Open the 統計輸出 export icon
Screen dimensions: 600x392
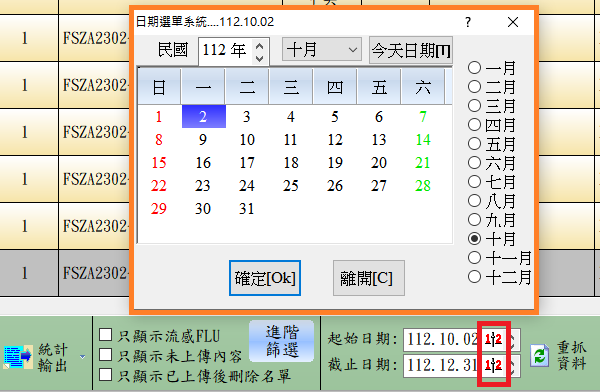coord(18,356)
